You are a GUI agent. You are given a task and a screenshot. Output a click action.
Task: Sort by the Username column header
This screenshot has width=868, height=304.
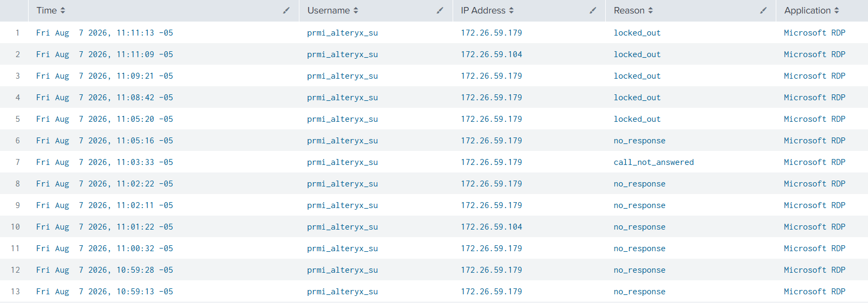(333, 10)
